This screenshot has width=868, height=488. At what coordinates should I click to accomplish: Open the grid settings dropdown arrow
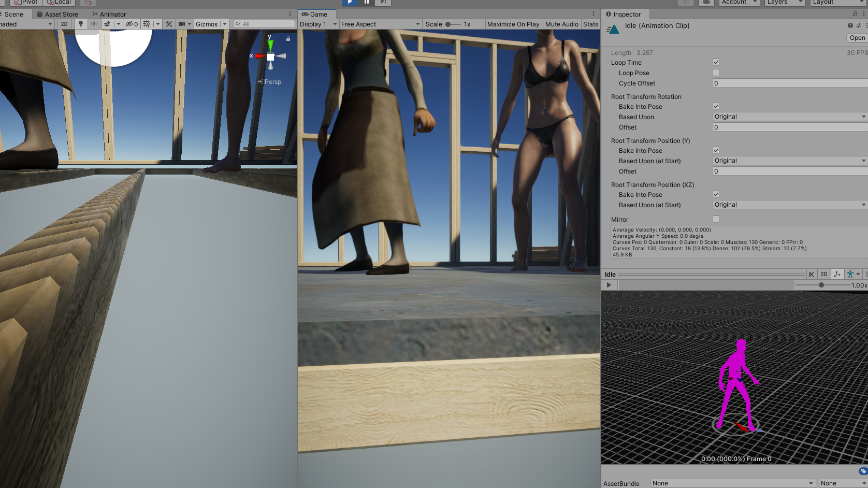click(158, 24)
